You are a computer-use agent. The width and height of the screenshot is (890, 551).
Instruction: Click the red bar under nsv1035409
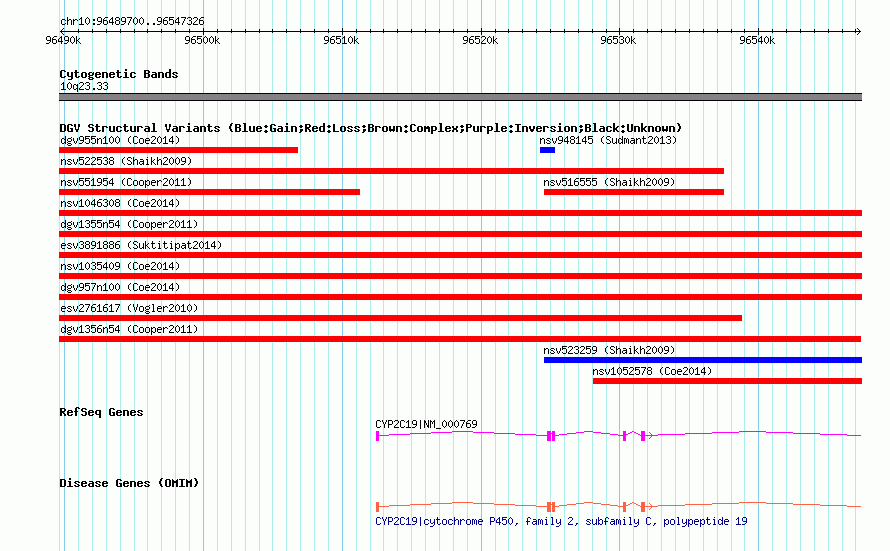click(460, 276)
